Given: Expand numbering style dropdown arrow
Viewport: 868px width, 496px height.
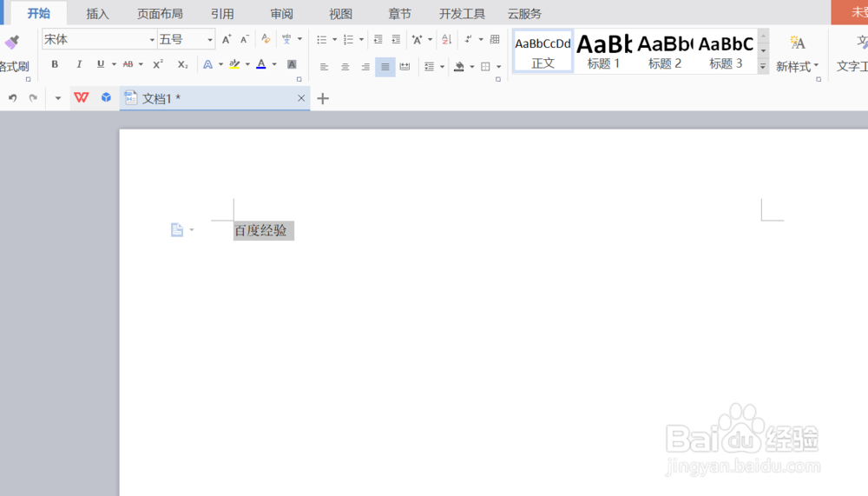Looking at the screenshot, I should (361, 39).
